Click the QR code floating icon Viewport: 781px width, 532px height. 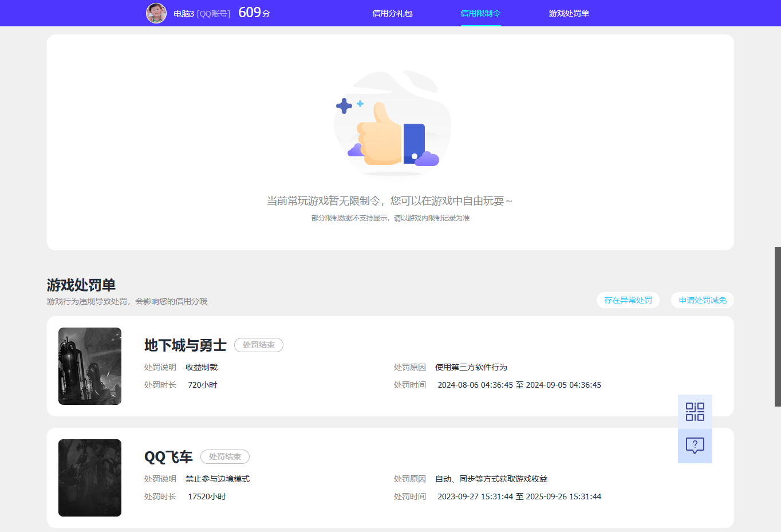coord(695,411)
